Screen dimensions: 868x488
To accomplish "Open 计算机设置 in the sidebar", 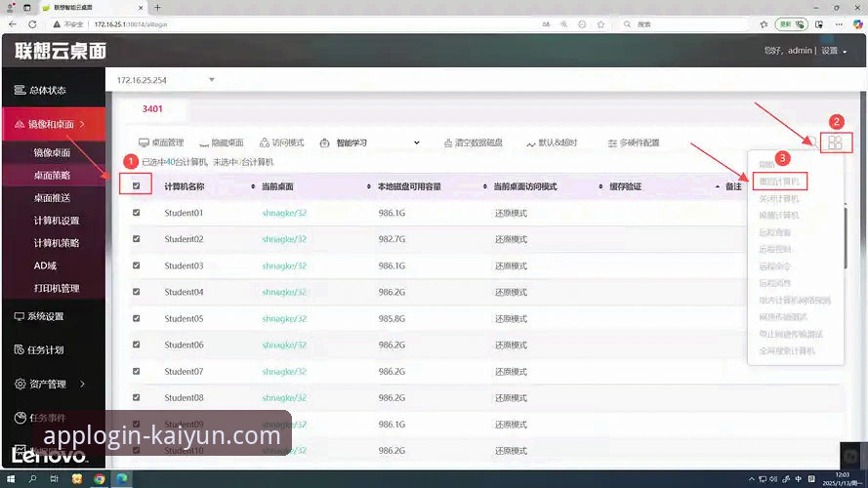I will point(56,221).
